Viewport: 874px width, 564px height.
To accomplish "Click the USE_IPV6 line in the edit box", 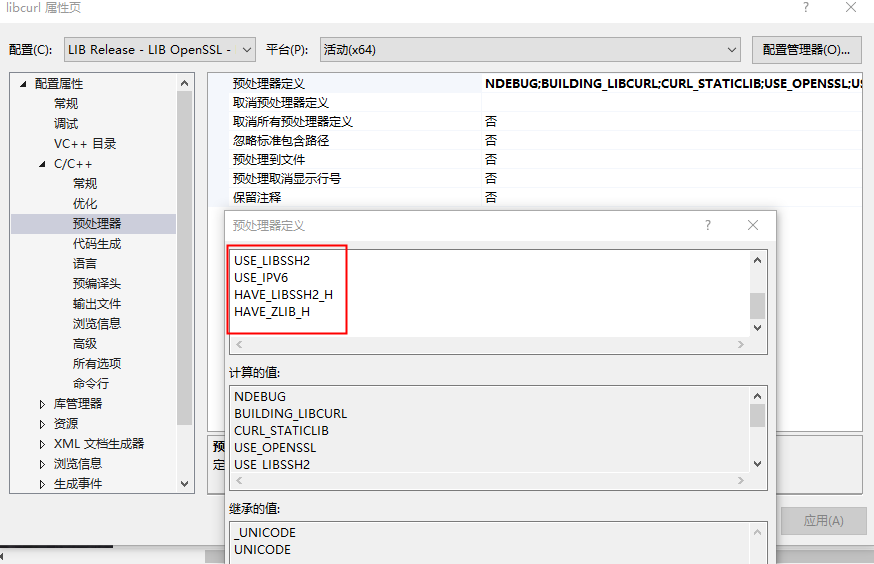I will (x=261, y=278).
